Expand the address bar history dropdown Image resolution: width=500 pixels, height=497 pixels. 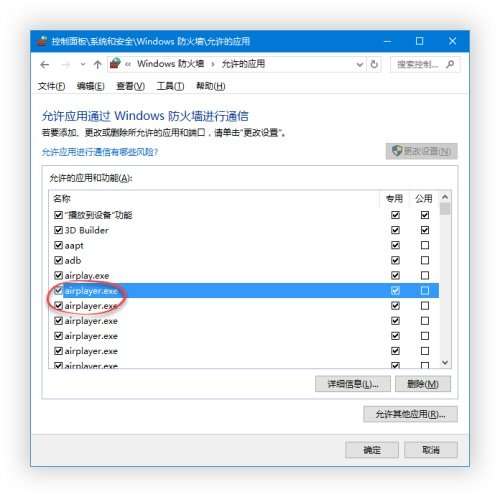[359, 64]
